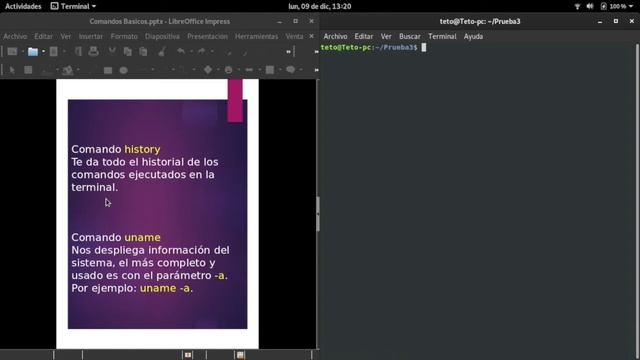Open the Insertar menu in Impress
Screen dimensions: 640x360
[x=91, y=36]
